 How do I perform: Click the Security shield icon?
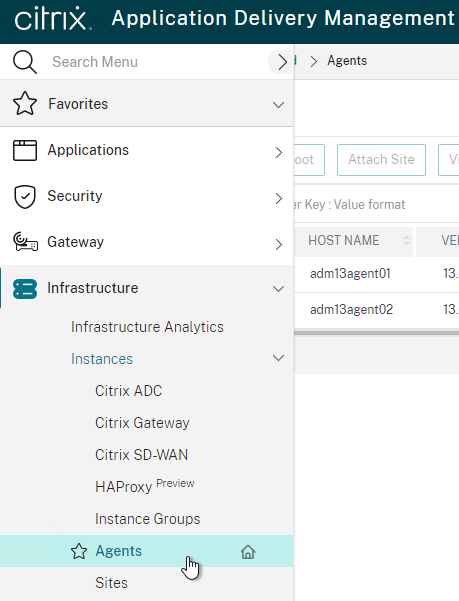pos(25,197)
